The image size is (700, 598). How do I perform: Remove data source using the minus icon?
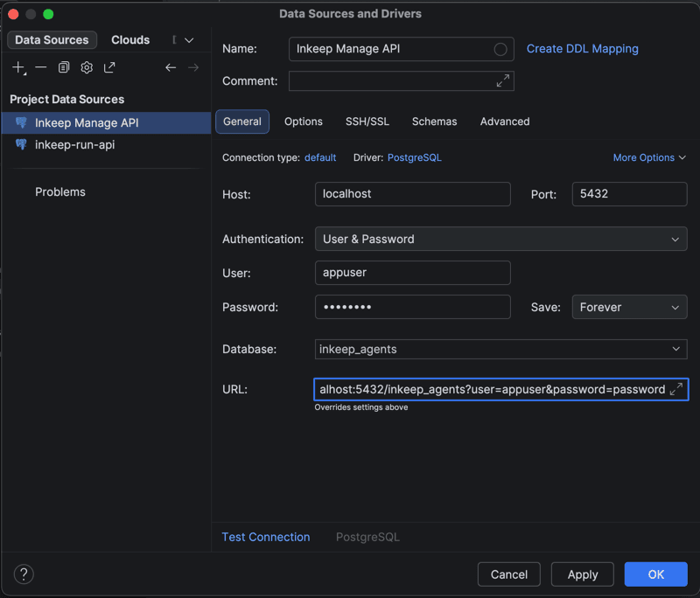[41, 67]
